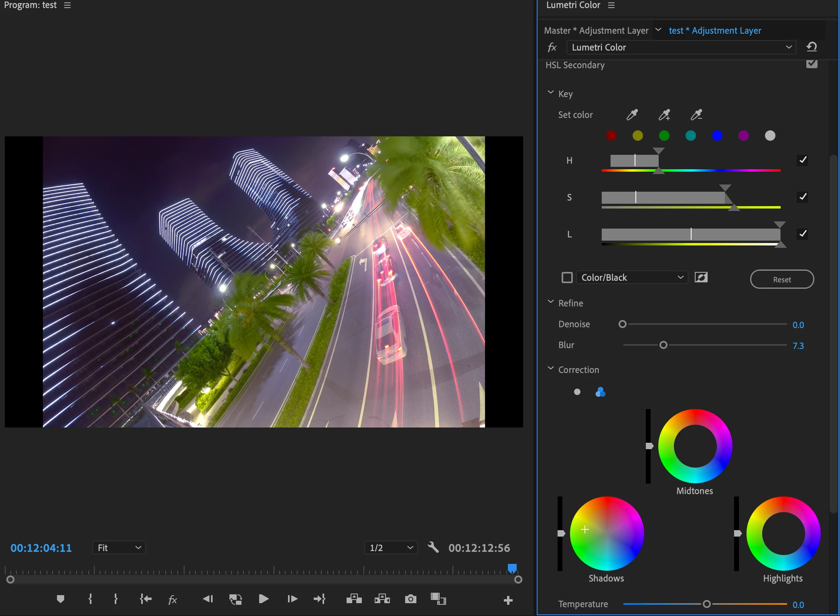Select the subtract color eyedropper

696,115
